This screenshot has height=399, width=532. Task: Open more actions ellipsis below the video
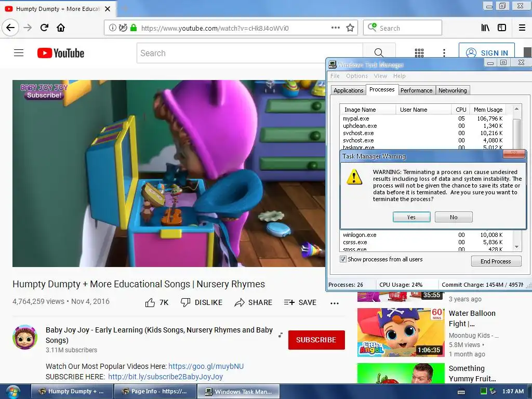point(335,303)
